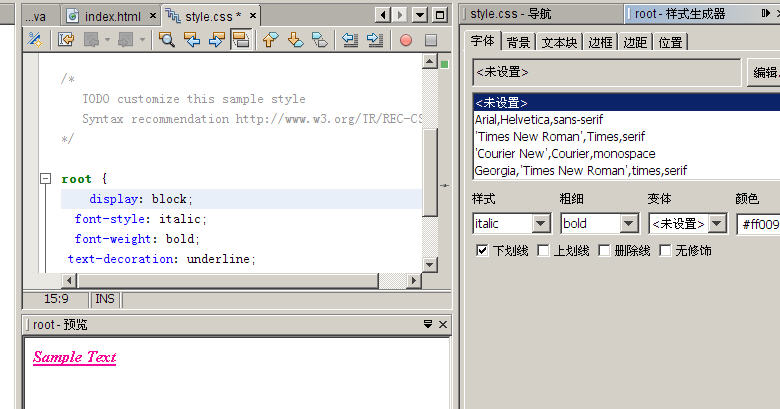Click the right panel tab scroll arrow
This screenshot has width=780, height=409.
click(x=766, y=13)
